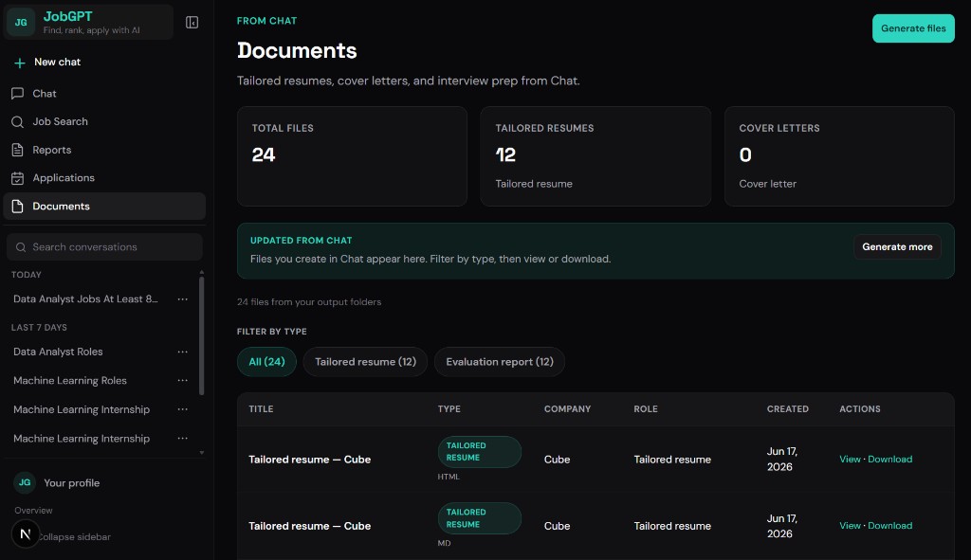Click the Tailored Resumes 12 card
971x560 pixels.
(x=595, y=156)
